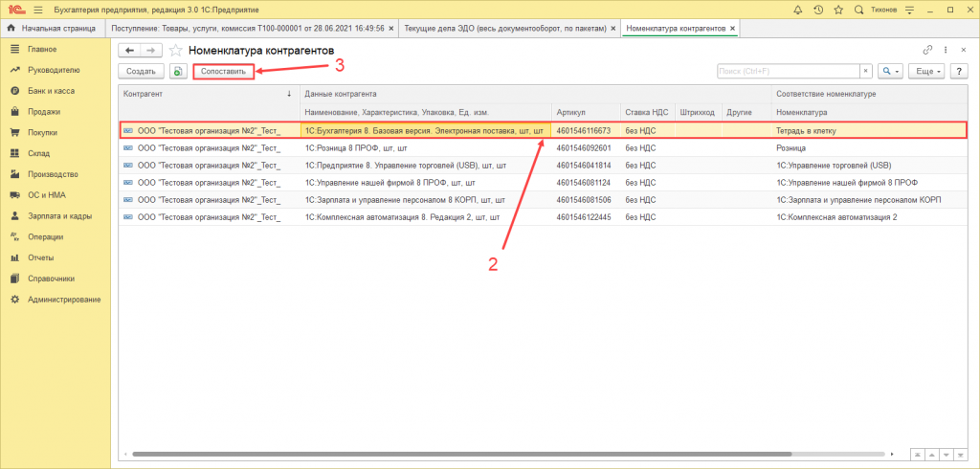Viewport: 980px width, 469px height.
Task: Open favorites star in title bar
Action: (x=838, y=10)
